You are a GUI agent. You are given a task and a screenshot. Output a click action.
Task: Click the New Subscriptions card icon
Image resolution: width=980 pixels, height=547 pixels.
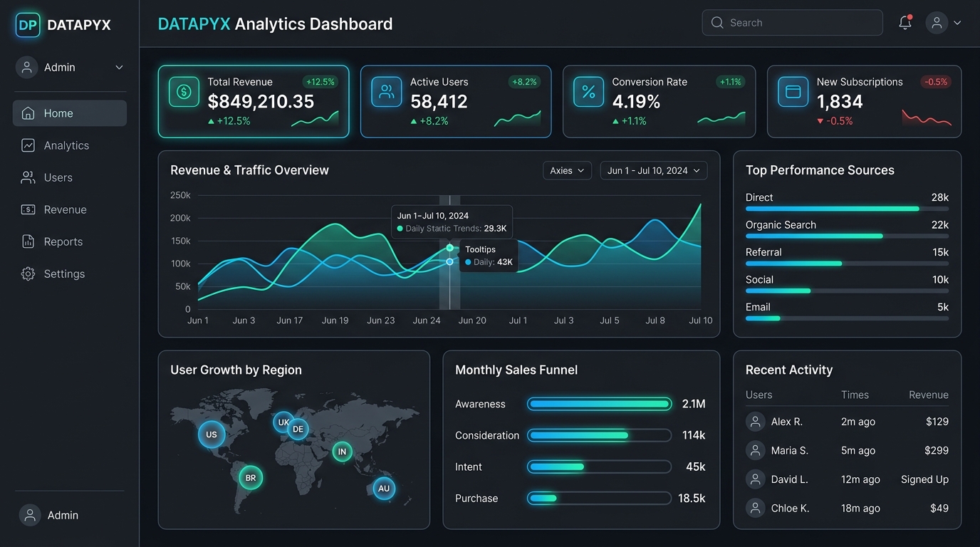click(793, 92)
